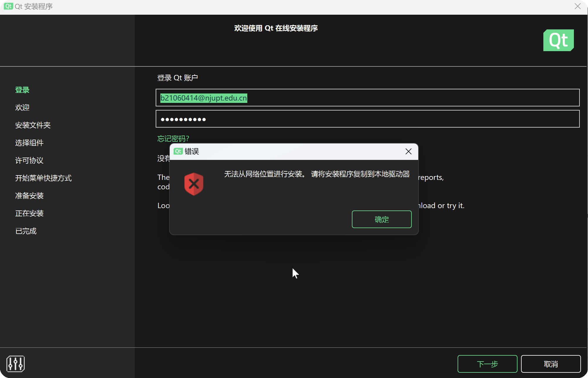The image size is (588, 378).
Task: Open the 忘记密码? link
Action: pos(173,138)
